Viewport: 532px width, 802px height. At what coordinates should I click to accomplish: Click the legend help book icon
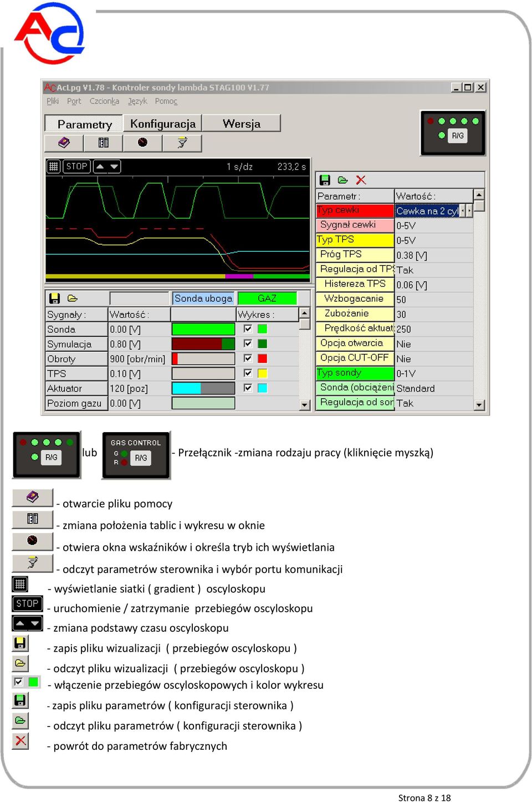coord(33,498)
